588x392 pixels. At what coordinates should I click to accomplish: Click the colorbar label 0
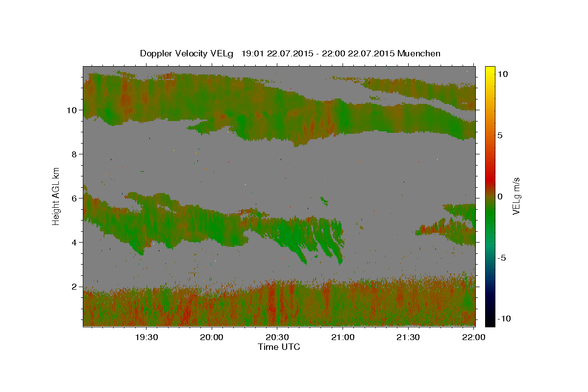[500, 196]
